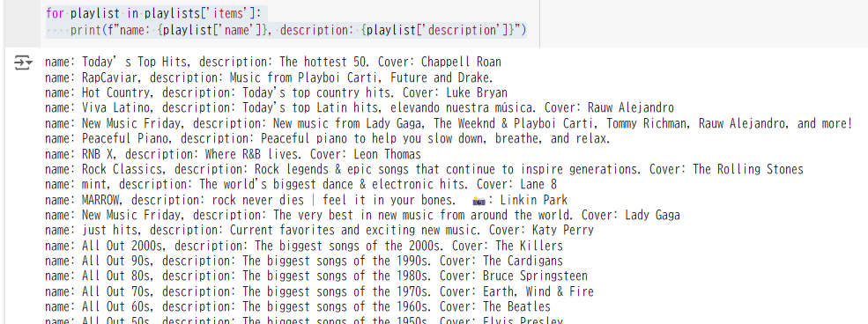Click "Cover: Lane 8" text
868x324 pixels.
coord(516,184)
